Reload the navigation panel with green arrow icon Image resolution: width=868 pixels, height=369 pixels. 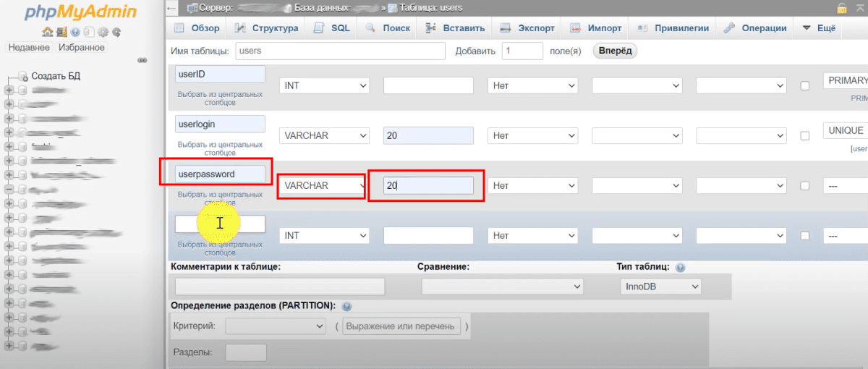point(116,33)
